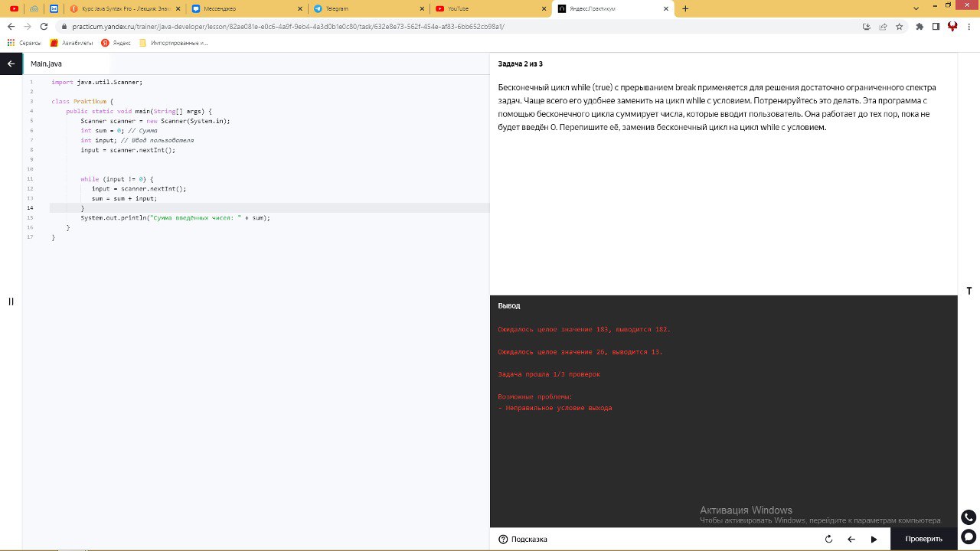The image size is (980, 551).
Task: Open the Подсказка hint
Action: [523, 540]
